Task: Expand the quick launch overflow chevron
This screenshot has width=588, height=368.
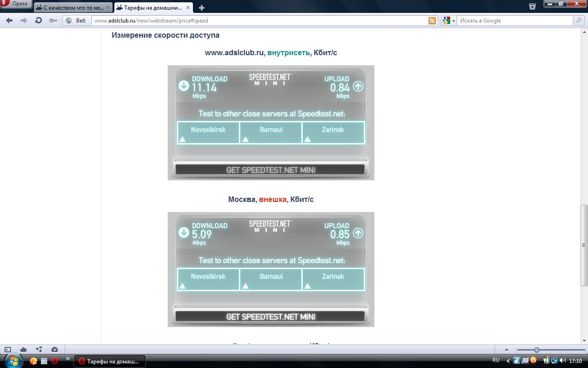Action: click(68, 359)
